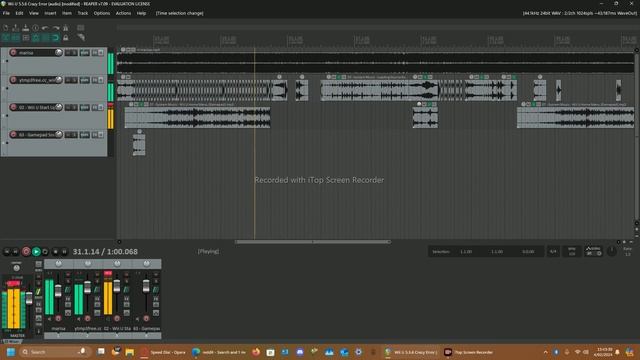Open the Options menu
This screenshot has height=360, width=640.
(x=102, y=13)
